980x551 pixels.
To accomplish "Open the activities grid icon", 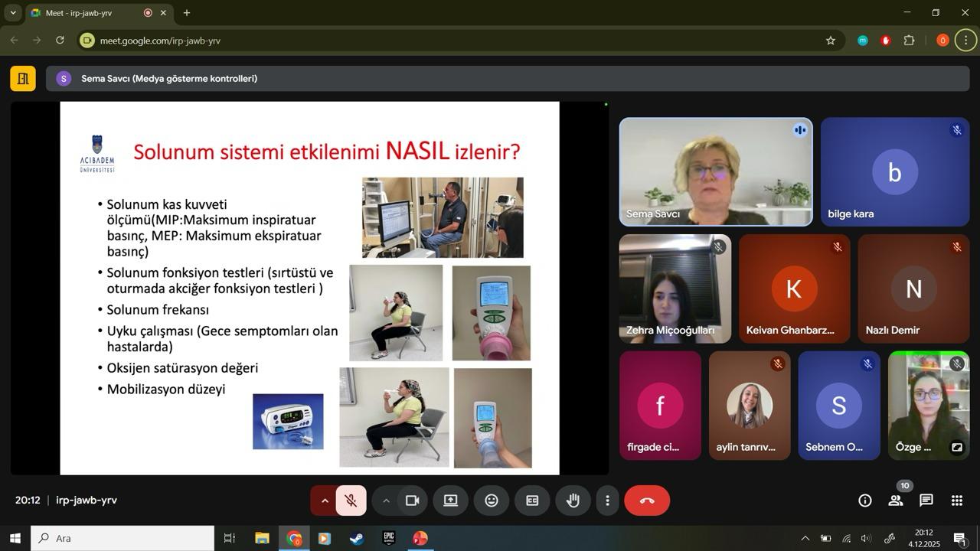I will point(956,500).
